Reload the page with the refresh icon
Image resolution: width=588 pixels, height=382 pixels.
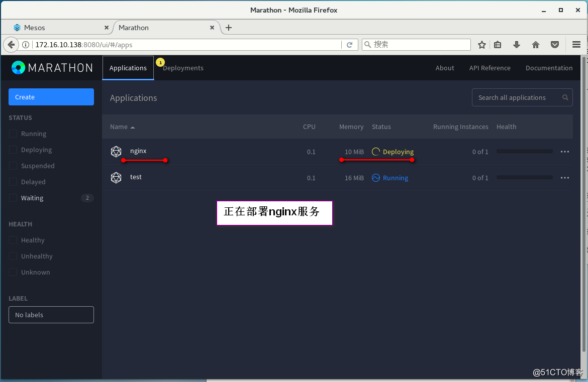coord(349,45)
